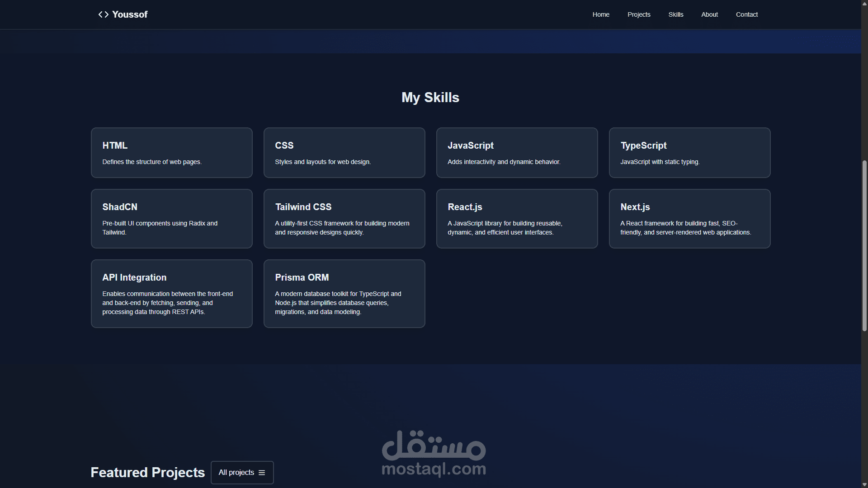Click the CSS skill card

coord(344,153)
